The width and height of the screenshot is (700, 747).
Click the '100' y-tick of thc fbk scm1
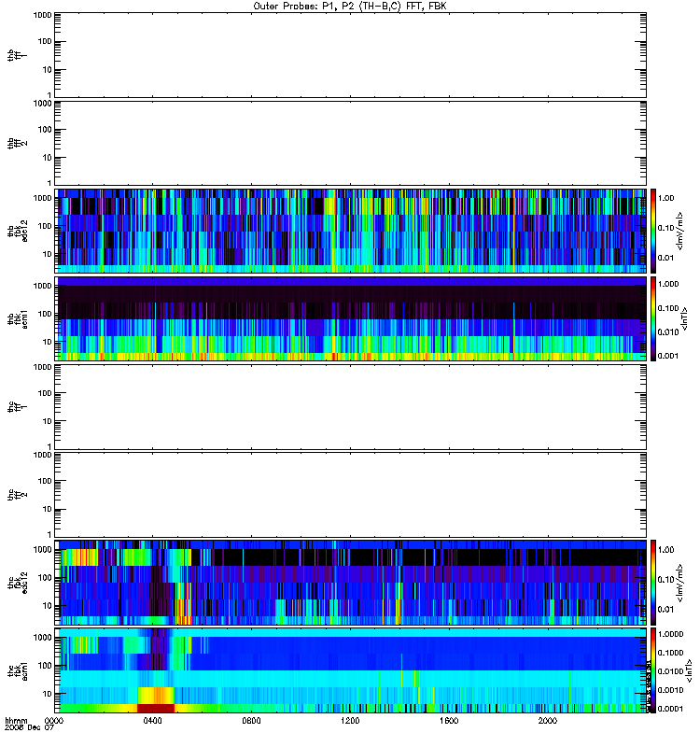coord(45,666)
